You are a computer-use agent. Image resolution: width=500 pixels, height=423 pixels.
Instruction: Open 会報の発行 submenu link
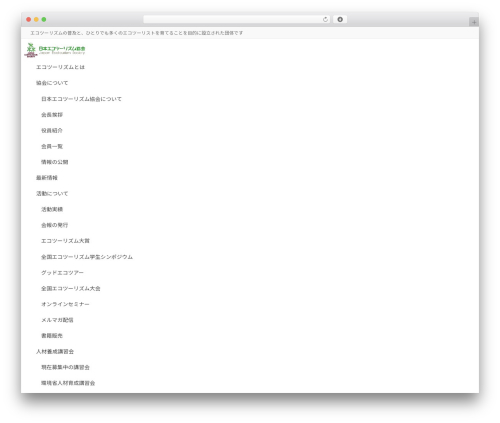coord(55,225)
